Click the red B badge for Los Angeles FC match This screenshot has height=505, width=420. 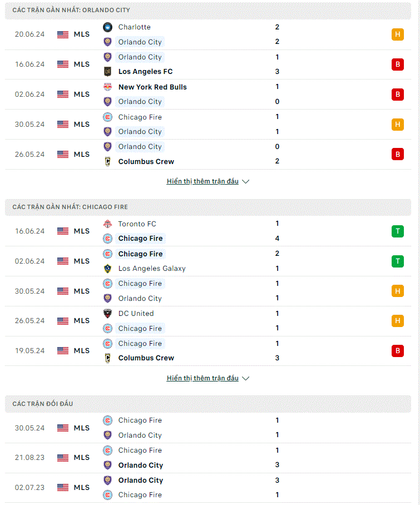coord(398,65)
